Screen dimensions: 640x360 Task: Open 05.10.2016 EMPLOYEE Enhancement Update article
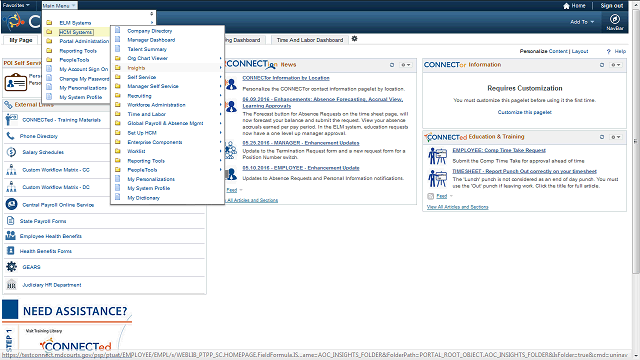pos(301,168)
